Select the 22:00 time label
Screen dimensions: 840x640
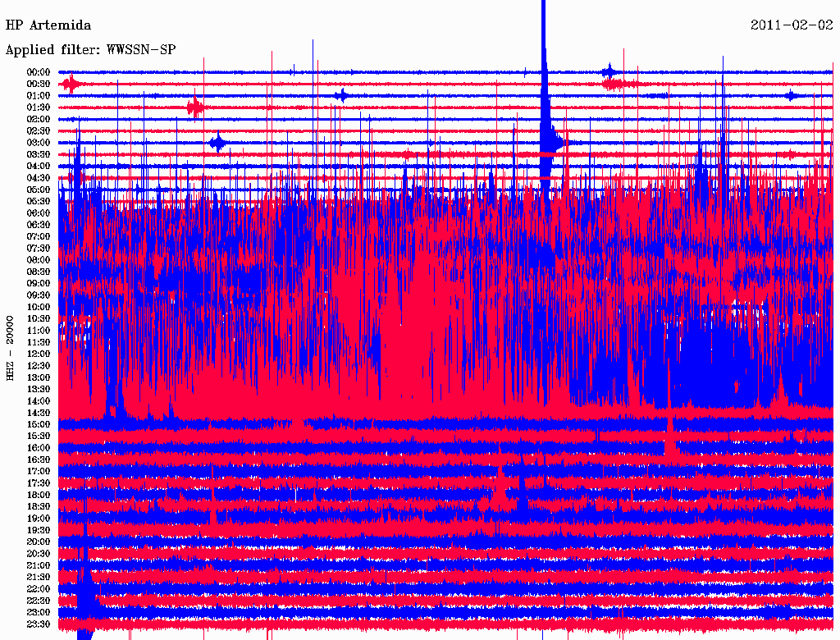coord(39,589)
